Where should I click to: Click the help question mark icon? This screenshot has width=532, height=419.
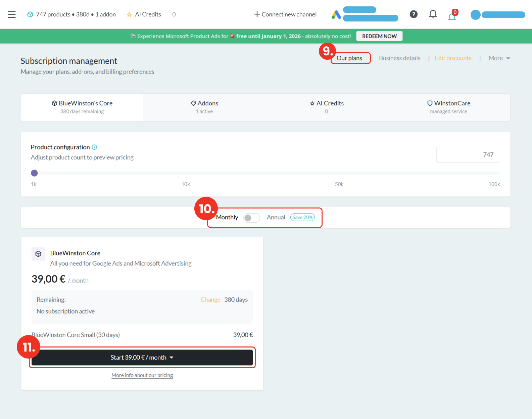pos(414,14)
